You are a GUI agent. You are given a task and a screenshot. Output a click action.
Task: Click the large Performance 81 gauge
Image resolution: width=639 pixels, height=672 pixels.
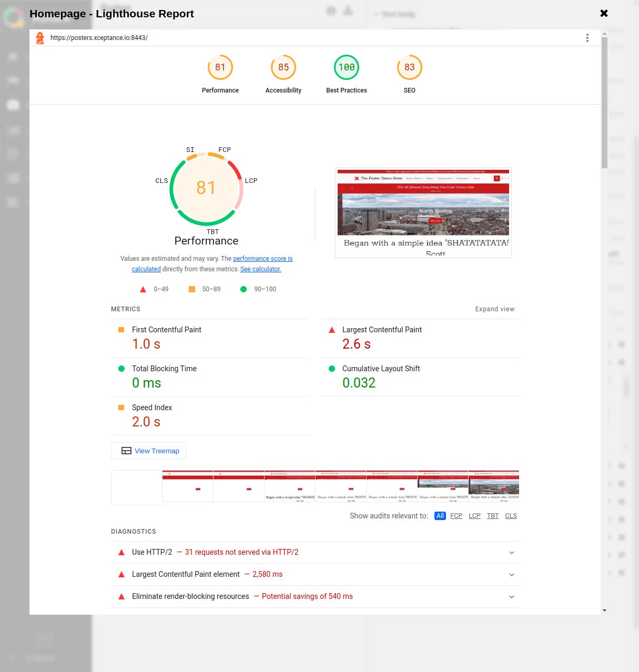[x=206, y=188]
